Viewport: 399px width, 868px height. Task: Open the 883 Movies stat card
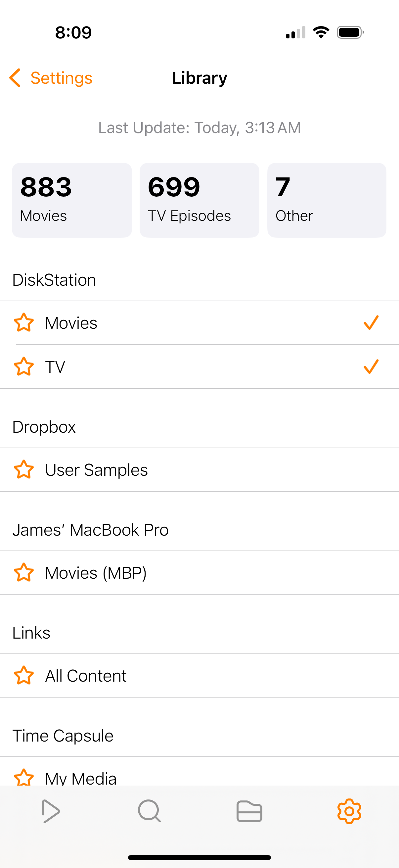72,200
